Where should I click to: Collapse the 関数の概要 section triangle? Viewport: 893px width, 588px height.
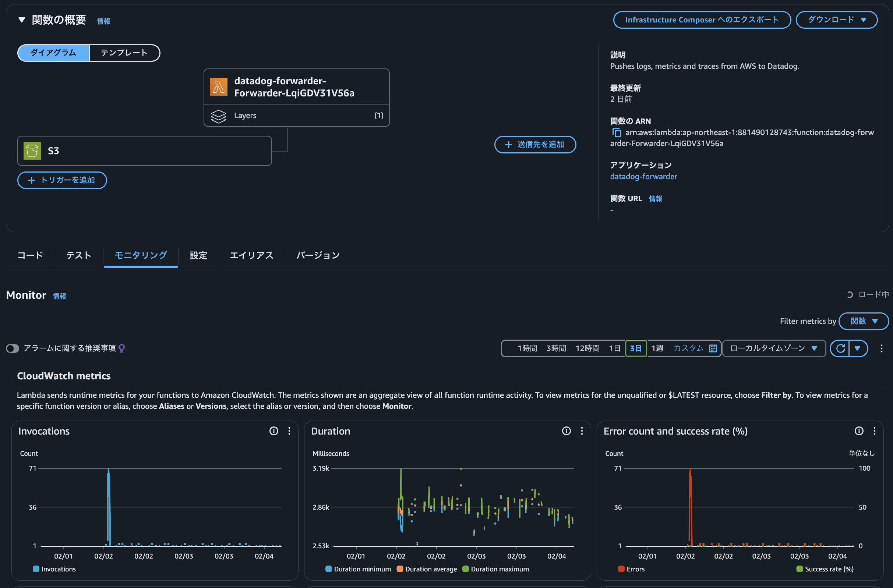click(22, 20)
